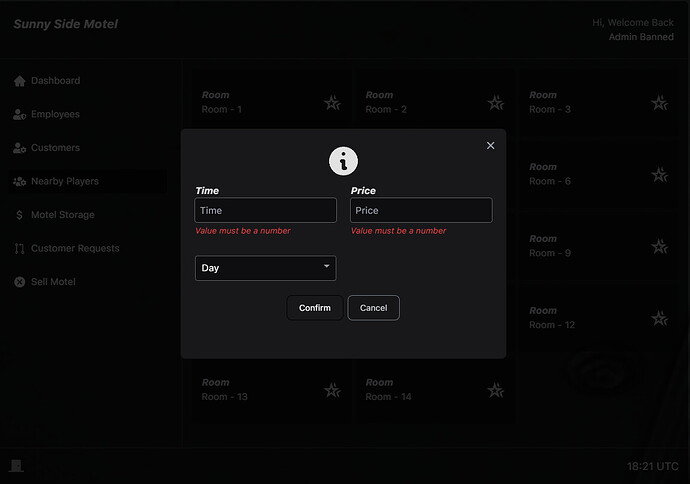Click the Room - 12 card label
The height and width of the screenshot is (484, 690).
(552, 325)
